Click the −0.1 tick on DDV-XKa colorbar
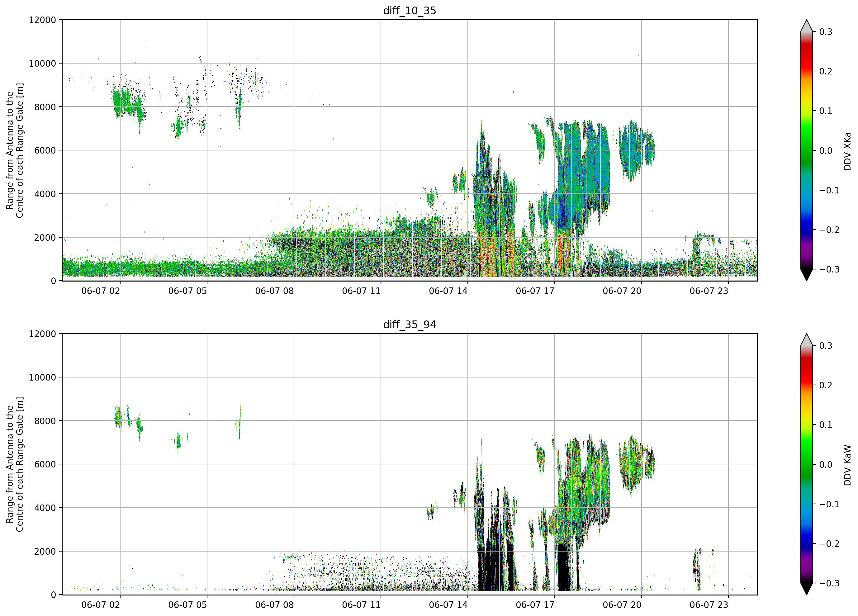Screen dimensions: 858x616 tap(829, 190)
